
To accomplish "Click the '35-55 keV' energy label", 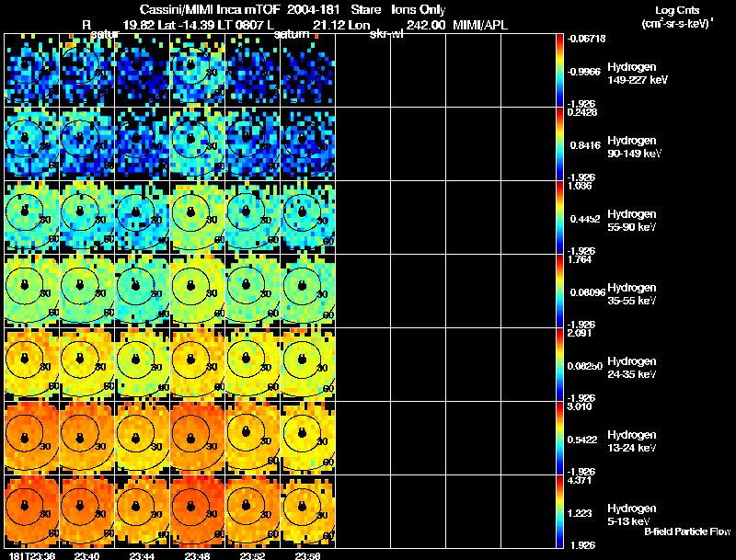I will point(632,301).
